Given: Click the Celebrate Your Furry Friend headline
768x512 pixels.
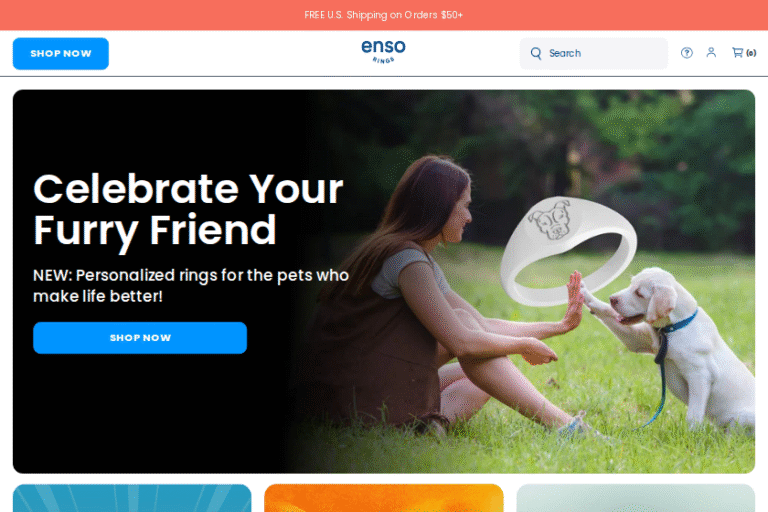Looking at the screenshot, I should [x=189, y=209].
